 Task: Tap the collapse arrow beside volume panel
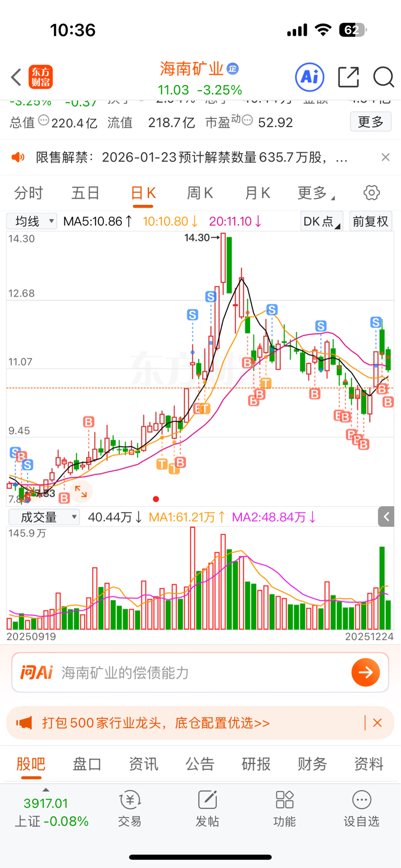click(x=386, y=517)
